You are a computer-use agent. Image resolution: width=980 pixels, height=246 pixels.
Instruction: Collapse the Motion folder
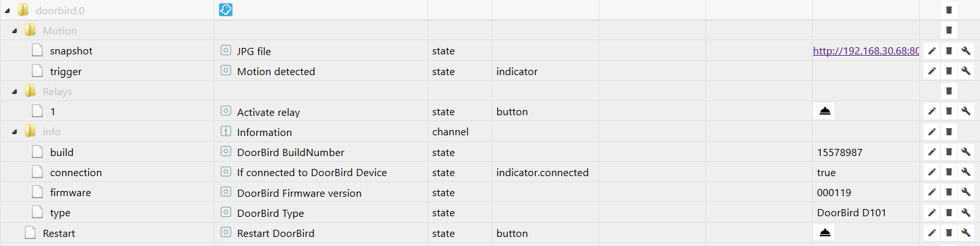[x=15, y=31]
